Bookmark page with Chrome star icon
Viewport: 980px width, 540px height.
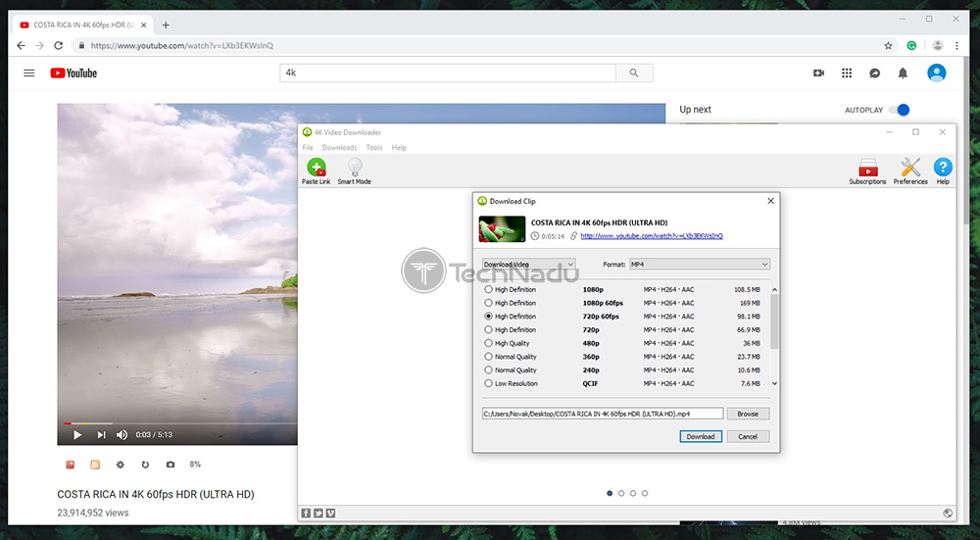[888, 46]
